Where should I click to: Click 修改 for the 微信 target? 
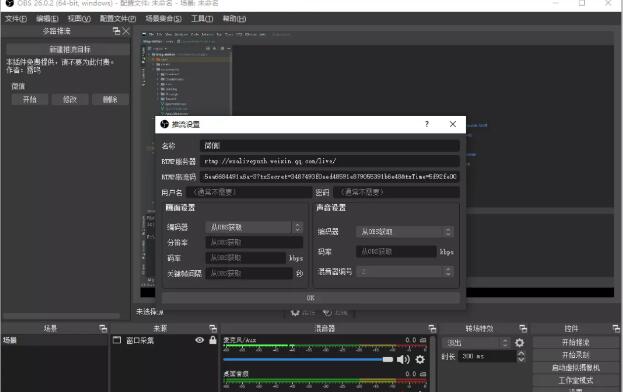70,99
